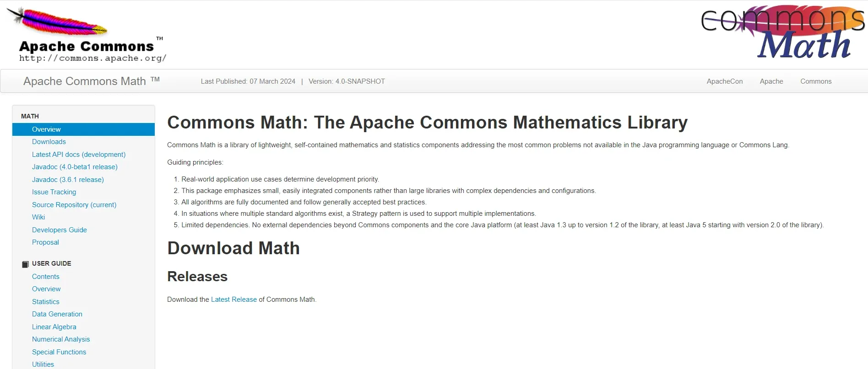Open the Latest Release download link
This screenshot has height=369, width=868.
[233, 299]
